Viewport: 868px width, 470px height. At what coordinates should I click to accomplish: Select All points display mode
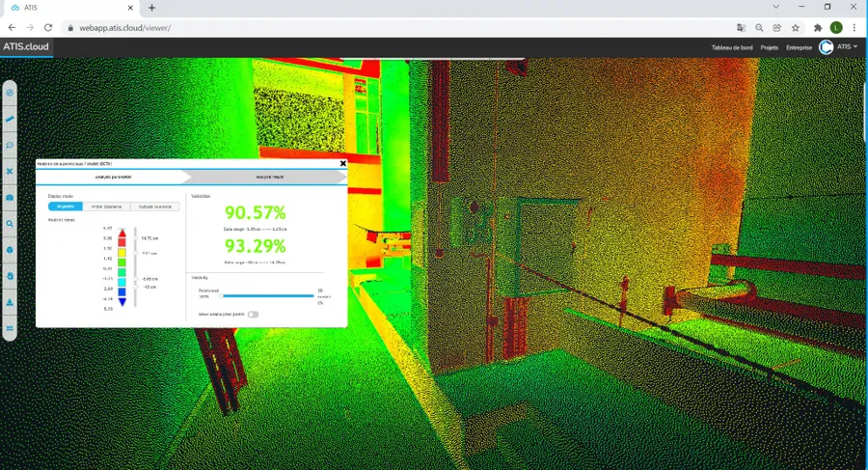[66, 207]
